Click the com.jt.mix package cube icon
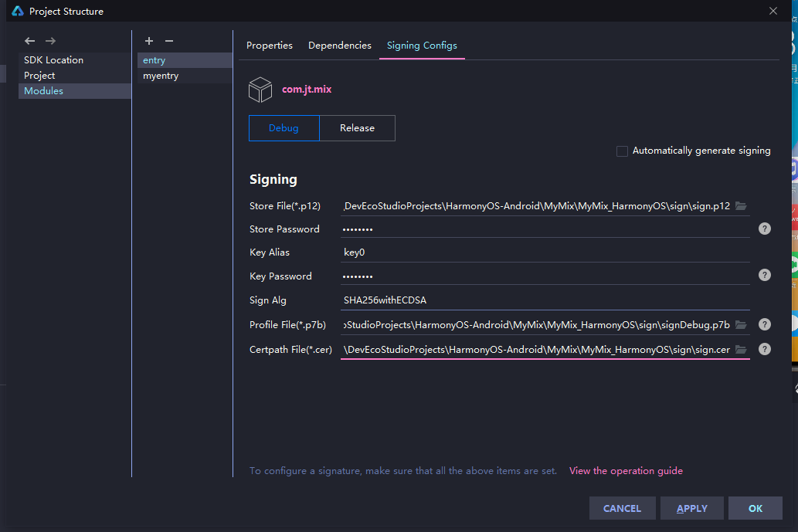 click(260, 90)
